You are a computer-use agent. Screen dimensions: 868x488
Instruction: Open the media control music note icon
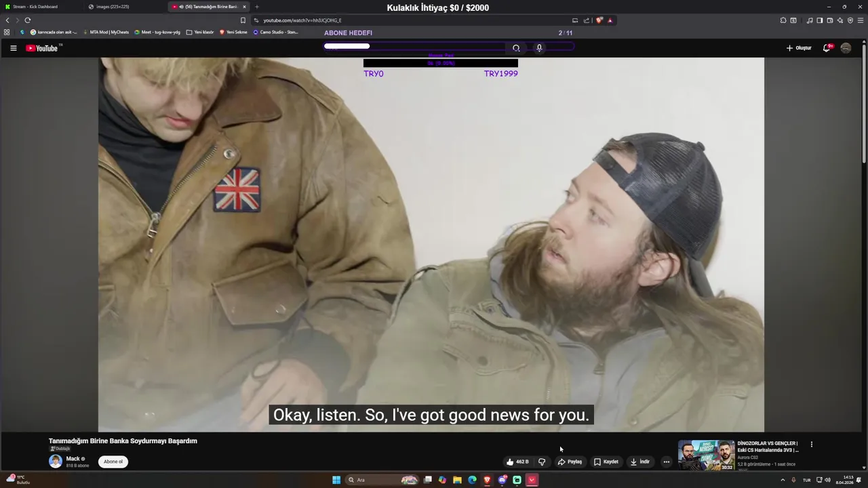coord(810,20)
